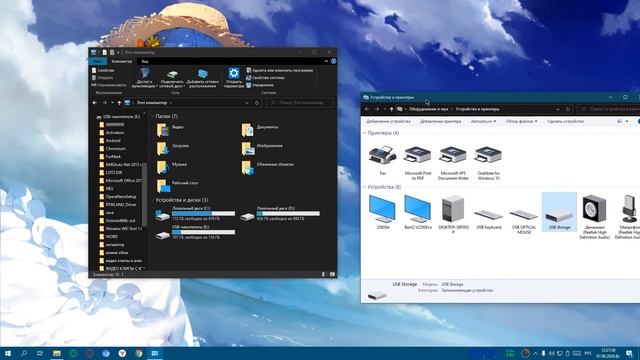This screenshot has height=360, width=640.
Task: Click the Открыть параметры gear icon in ribbon
Action: 234,73
